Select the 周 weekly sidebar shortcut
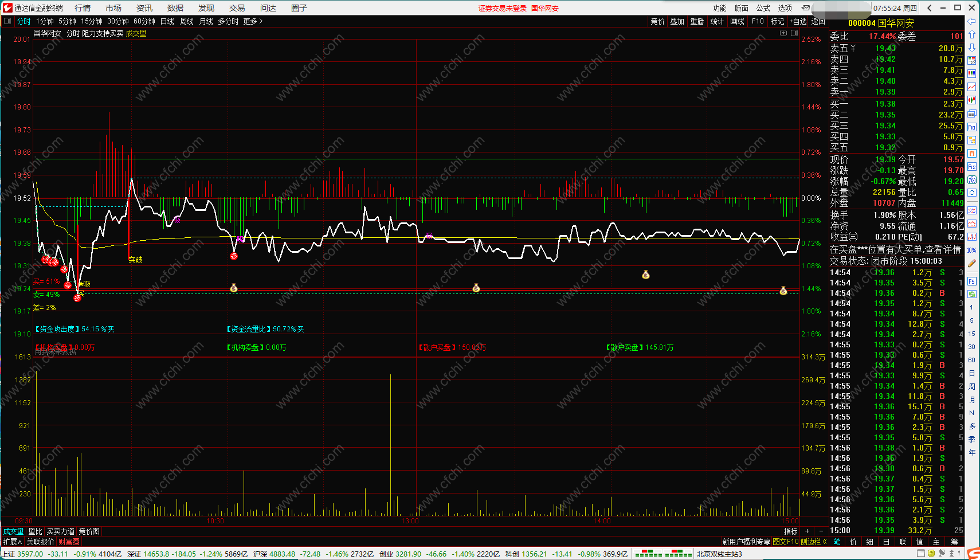 (x=972, y=386)
